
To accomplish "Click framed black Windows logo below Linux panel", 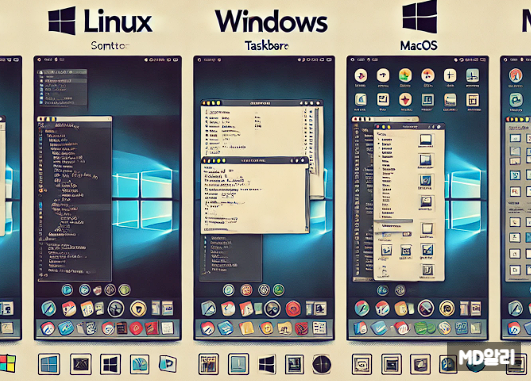I will click(x=110, y=364).
